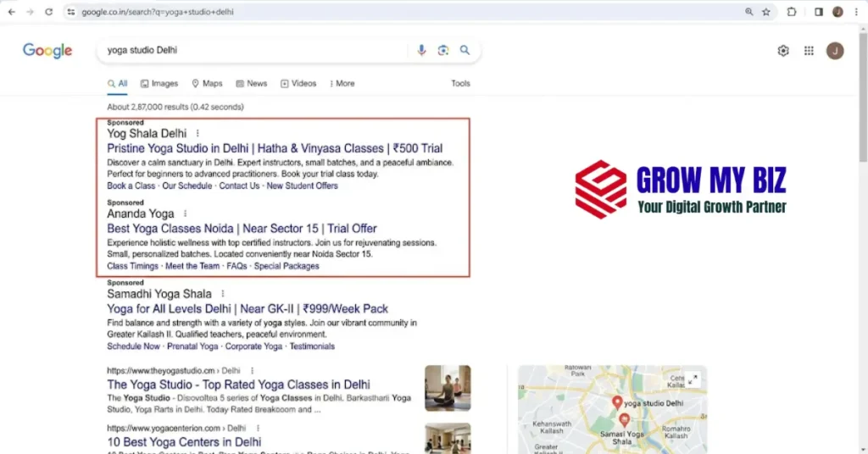This screenshot has width=868, height=454.
Task: Open options dots beside yogacenterion.com URL
Action: point(258,428)
